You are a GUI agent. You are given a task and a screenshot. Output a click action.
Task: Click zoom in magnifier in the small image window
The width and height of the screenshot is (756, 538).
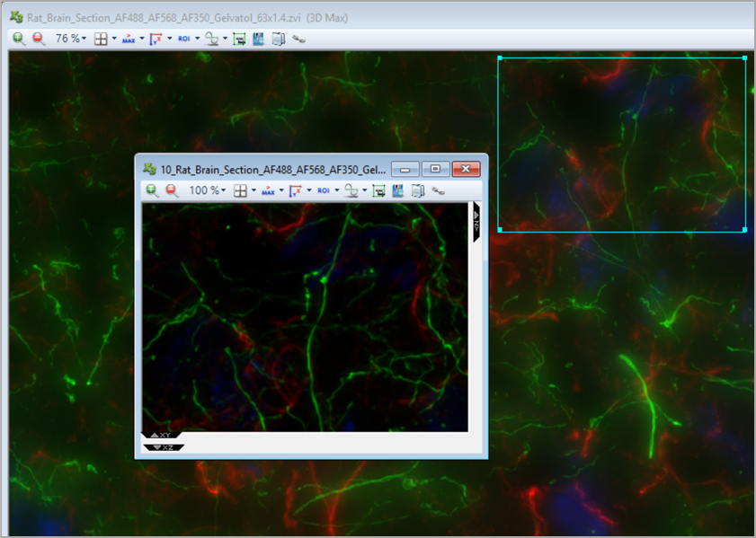point(152,190)
